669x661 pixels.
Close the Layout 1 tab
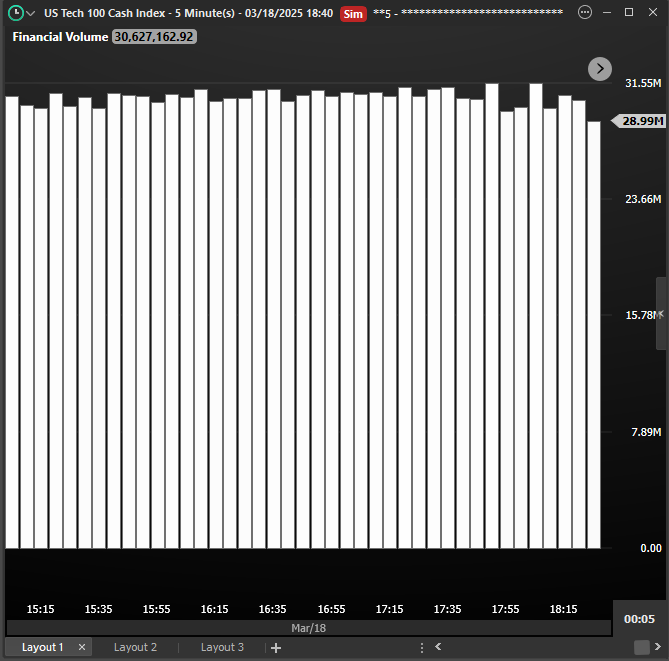pyautogui.click(x=82, y=647)
